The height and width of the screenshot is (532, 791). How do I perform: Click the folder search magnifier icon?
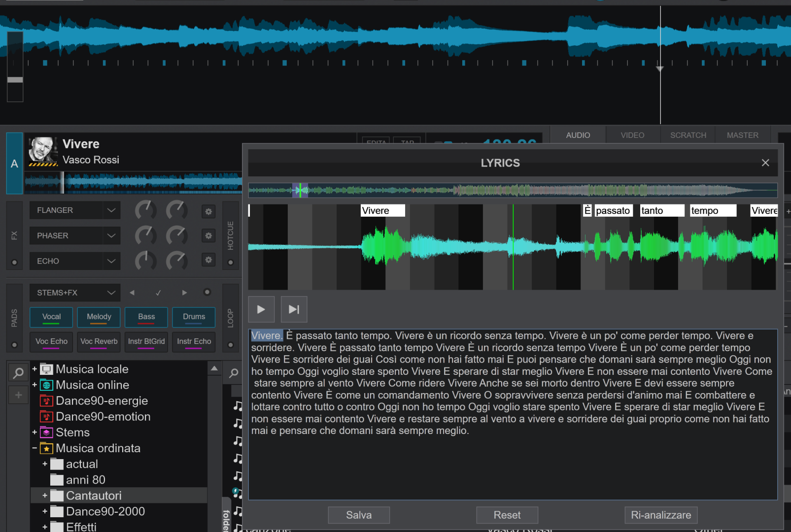(x=18, y=373)
